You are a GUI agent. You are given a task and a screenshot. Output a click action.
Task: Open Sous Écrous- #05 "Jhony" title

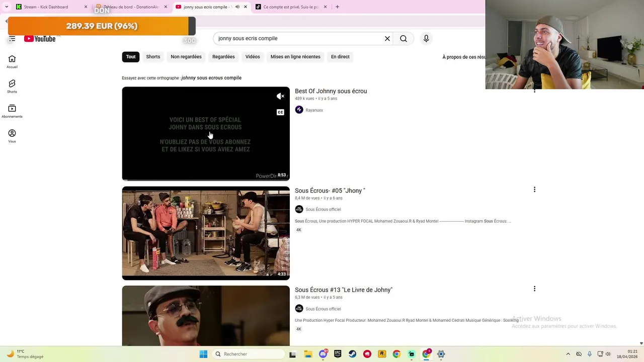tap(330, 191)
